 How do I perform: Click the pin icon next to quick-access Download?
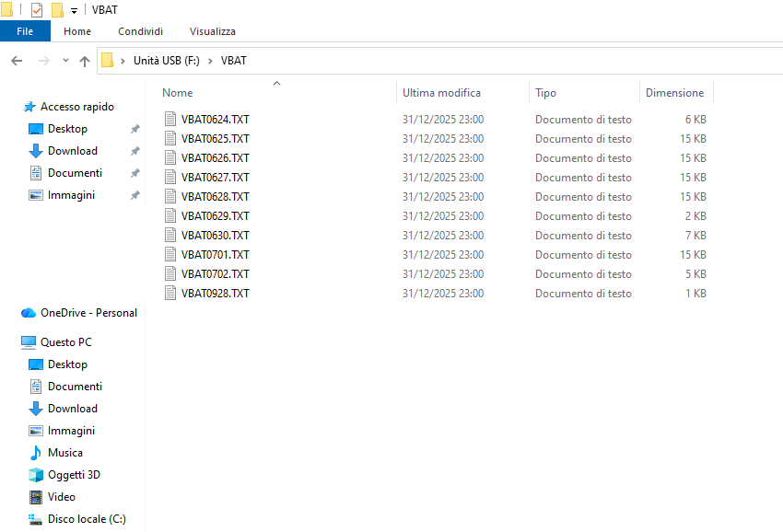[134, 151]
